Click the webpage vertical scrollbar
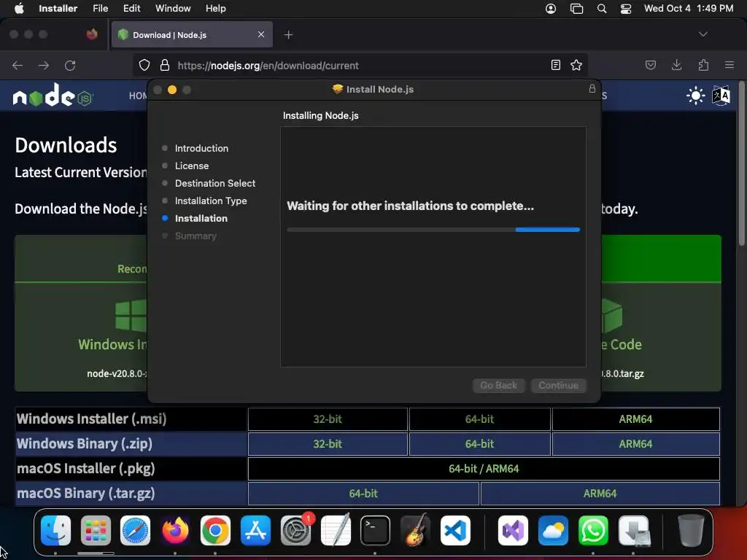This screenshot has width=747, height=560. (742, 165)
